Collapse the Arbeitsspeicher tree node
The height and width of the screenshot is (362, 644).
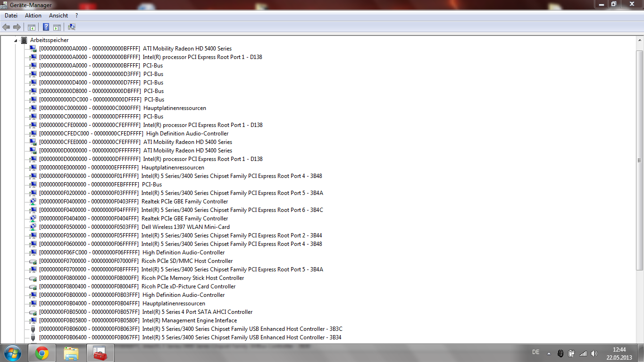pyautogui.click(x=16, y=41)
